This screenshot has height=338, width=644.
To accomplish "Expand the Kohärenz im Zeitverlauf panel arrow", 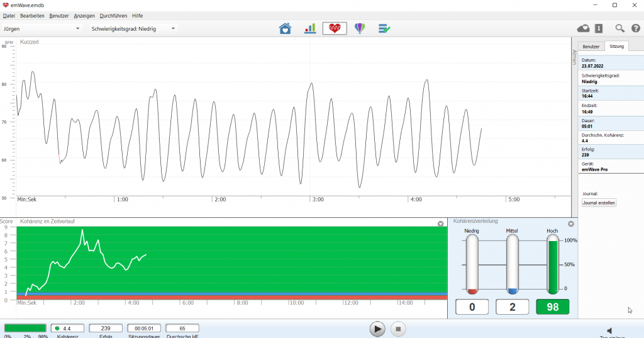I will tap(440, 223).
